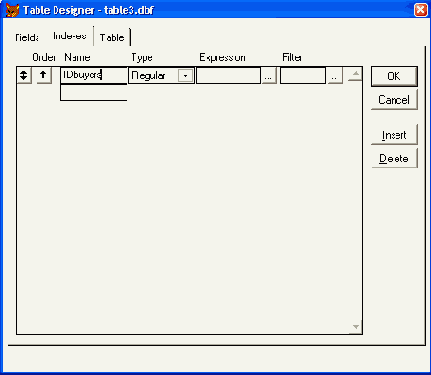Click the Delete button
431x375 pixels.
tap(394, 158)
